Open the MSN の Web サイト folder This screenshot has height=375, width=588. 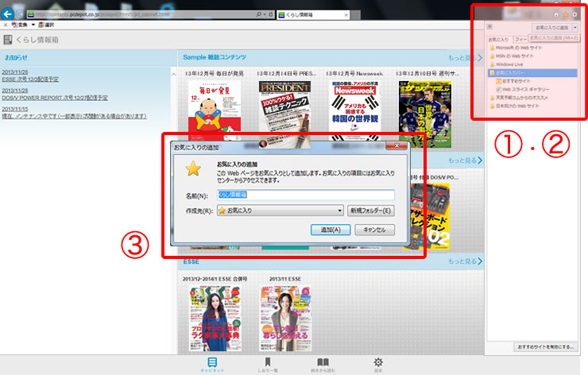coord(511,56)
